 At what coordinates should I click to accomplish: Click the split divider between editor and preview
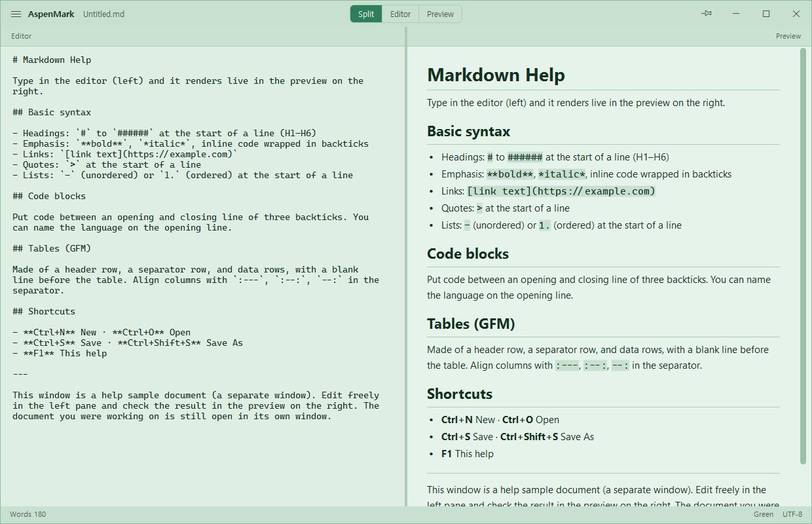pyautogui.click(x=406, y=267)
